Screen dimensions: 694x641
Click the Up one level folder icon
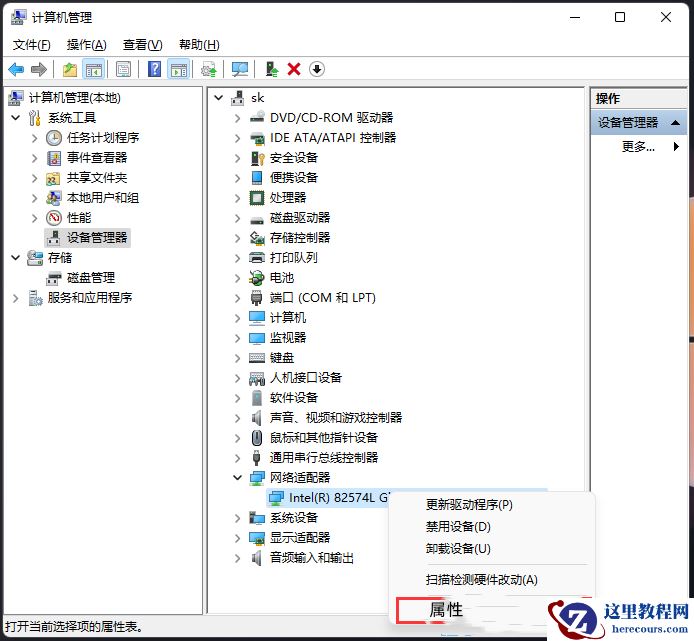pos(69,70)
